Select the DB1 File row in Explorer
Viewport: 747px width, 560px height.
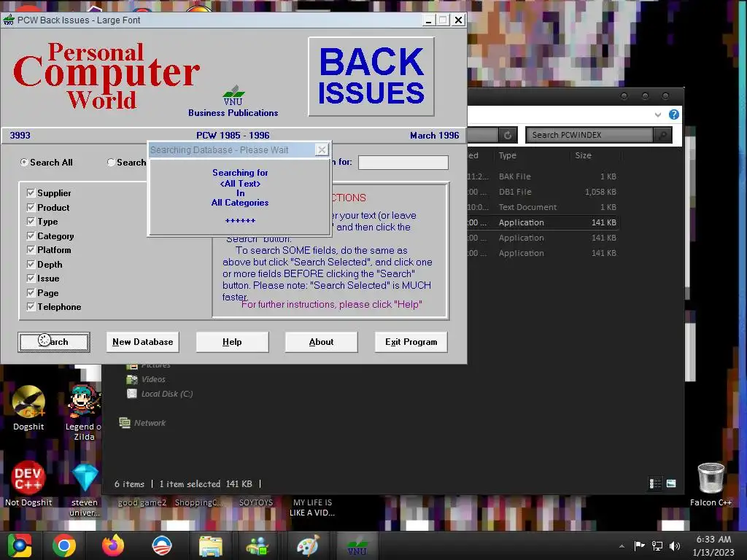543,192
